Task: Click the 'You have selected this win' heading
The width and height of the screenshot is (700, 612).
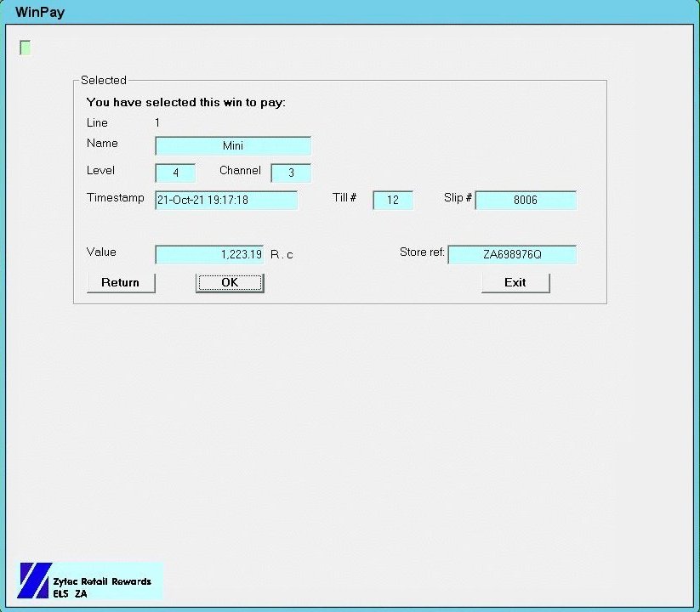Action: 186,102
